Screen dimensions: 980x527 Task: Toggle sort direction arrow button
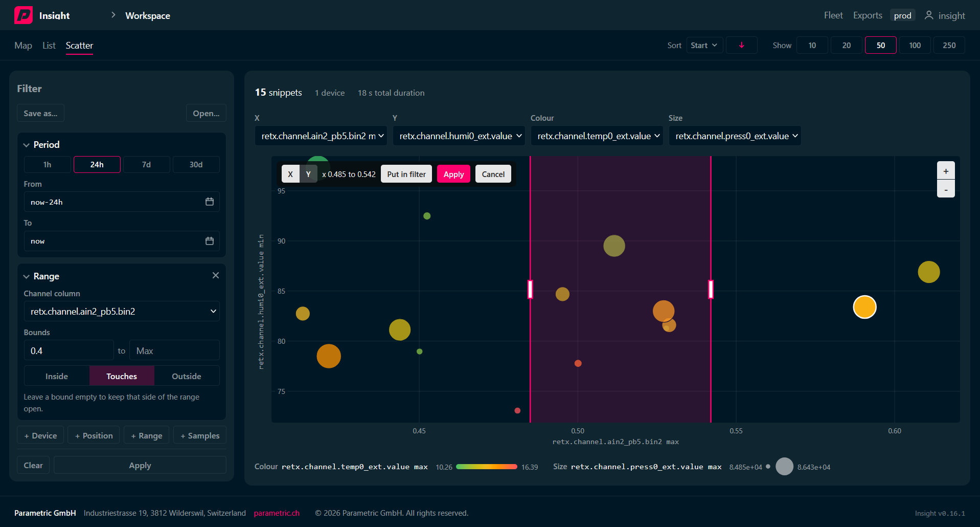pyautogui.click(x=741, y=46)
